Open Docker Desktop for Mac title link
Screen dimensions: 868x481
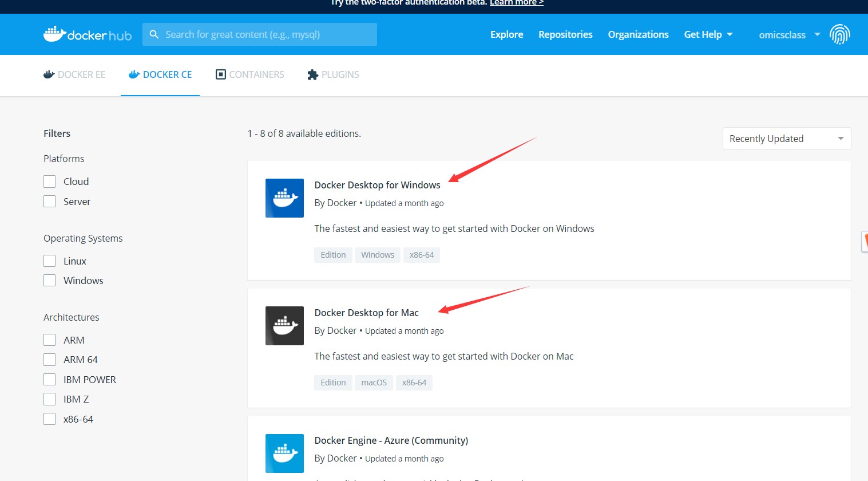coord(366,313)
